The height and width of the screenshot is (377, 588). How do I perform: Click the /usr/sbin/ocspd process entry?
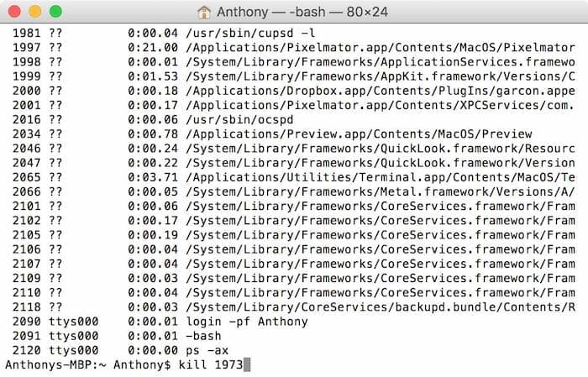click(239, 120)
